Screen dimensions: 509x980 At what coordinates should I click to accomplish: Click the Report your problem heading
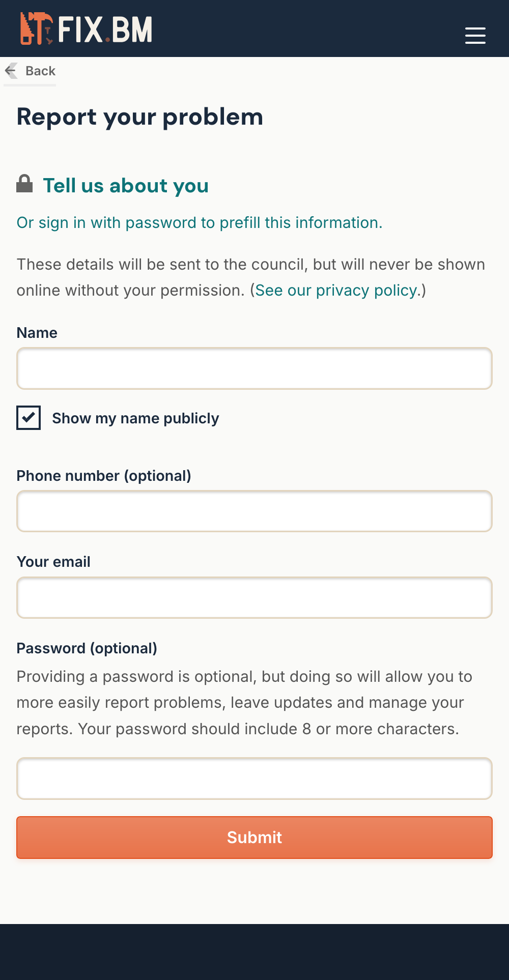coord(140,117)
